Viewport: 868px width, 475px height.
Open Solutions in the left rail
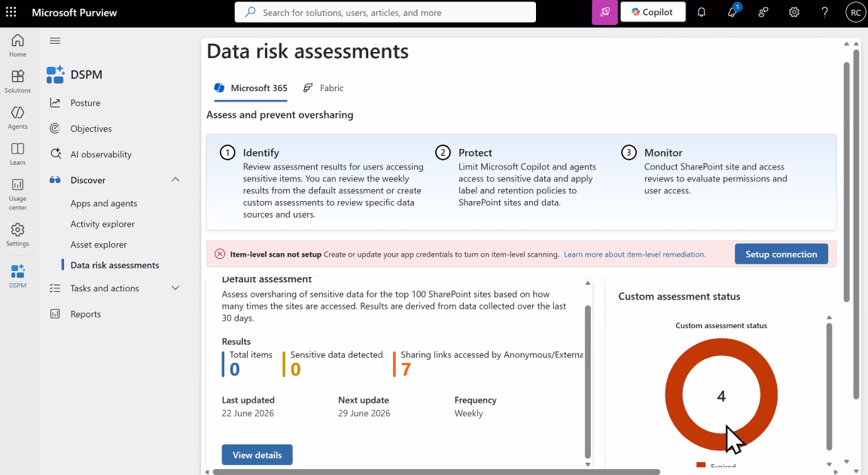pos(18,81)
